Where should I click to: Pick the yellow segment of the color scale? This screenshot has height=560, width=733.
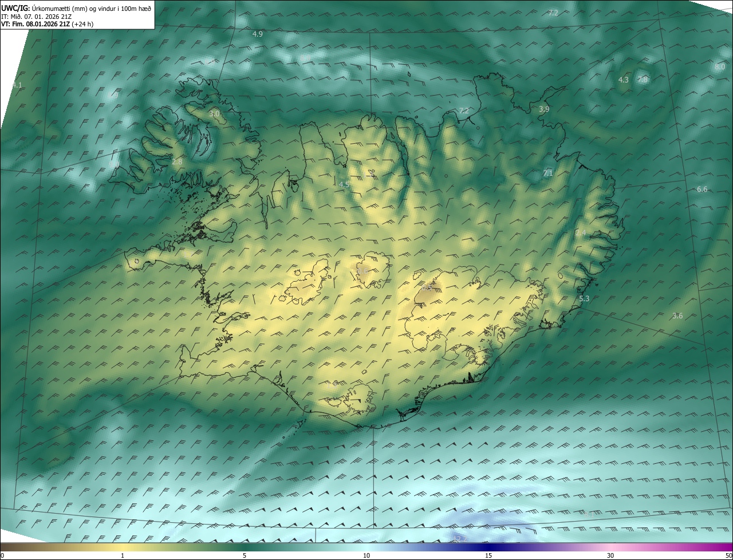(123, 547)
